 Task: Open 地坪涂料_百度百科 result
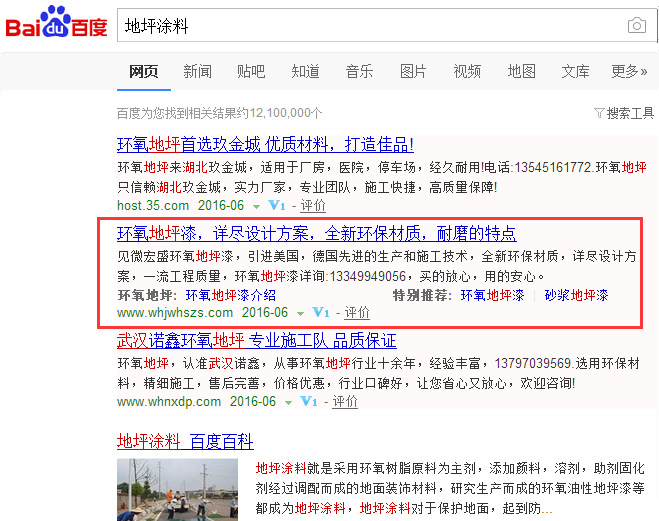coord(185,442)
